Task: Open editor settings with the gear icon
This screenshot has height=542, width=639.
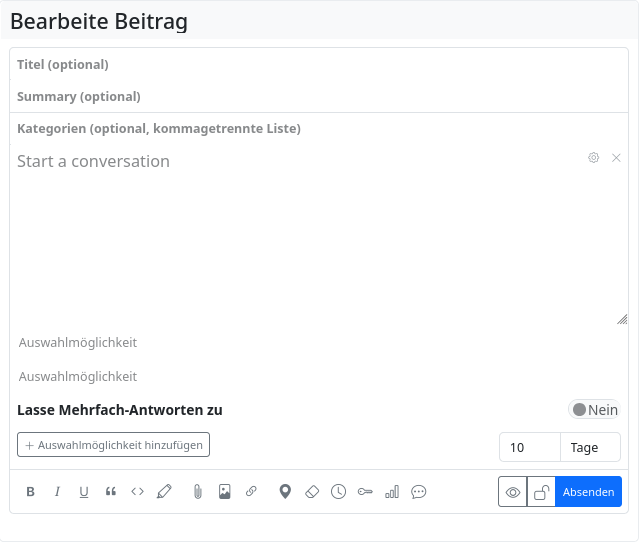Action: pyautogui.click(x=593, y=158)
